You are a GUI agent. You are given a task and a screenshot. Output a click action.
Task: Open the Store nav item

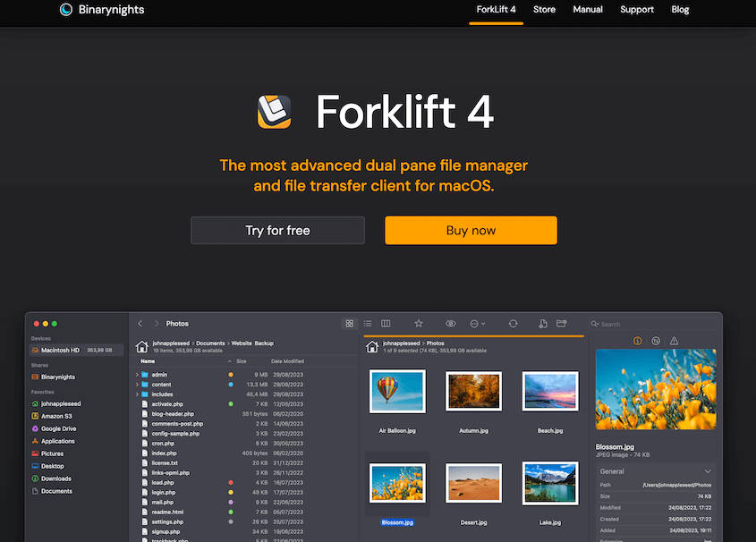coord(544,10)
